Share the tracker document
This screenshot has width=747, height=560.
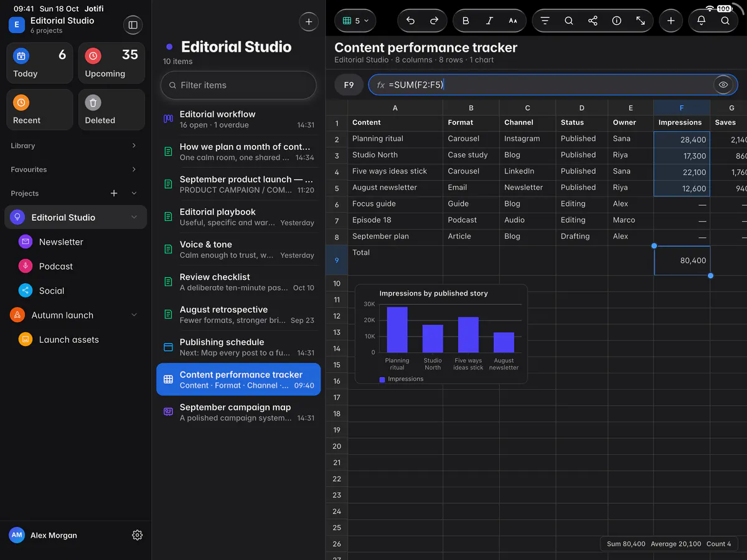[593, 21]
